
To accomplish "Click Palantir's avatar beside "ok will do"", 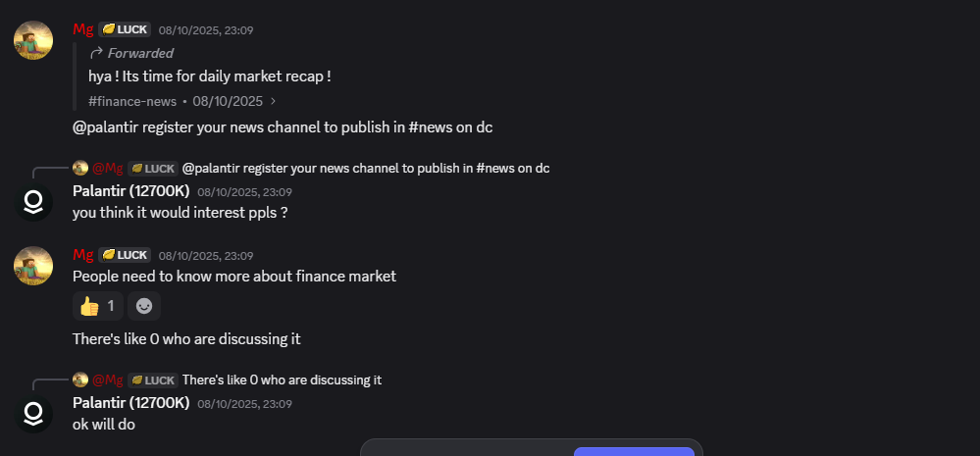I will tap(33, 414).
